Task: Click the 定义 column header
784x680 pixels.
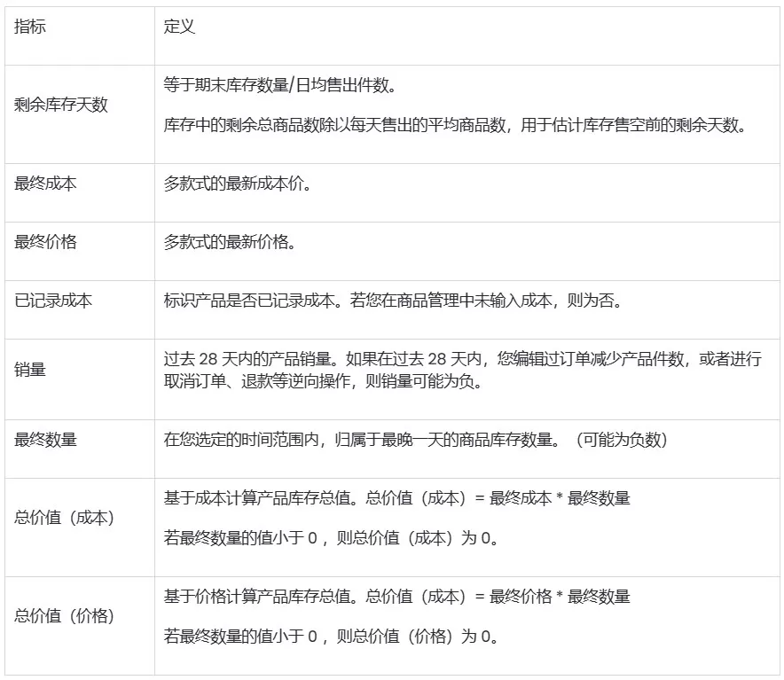Action: [176, 27]
